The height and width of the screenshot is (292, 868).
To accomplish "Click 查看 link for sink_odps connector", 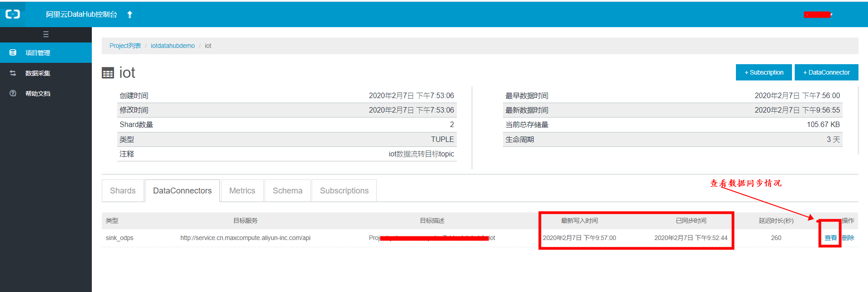I will [x=830, y=238].
